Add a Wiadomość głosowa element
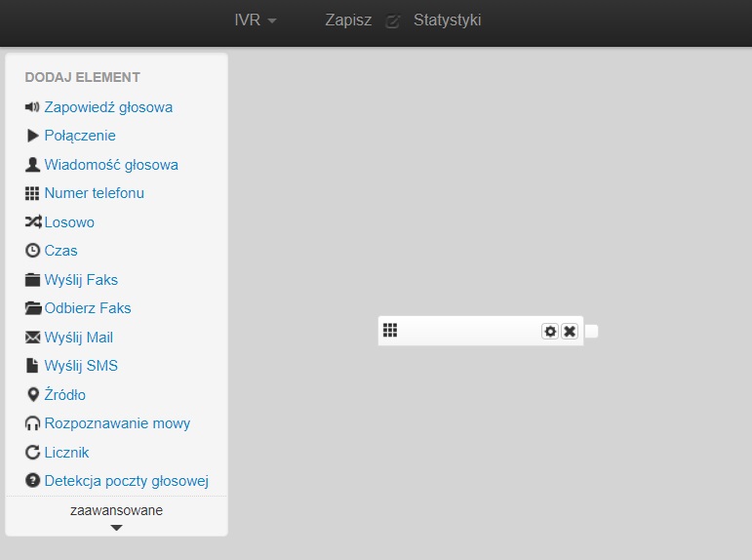Screen dimensions: 752x560 point(111,165)
